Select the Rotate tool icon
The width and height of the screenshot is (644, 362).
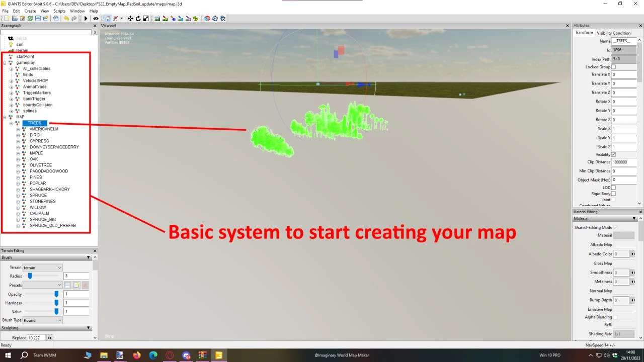(138, 19)
